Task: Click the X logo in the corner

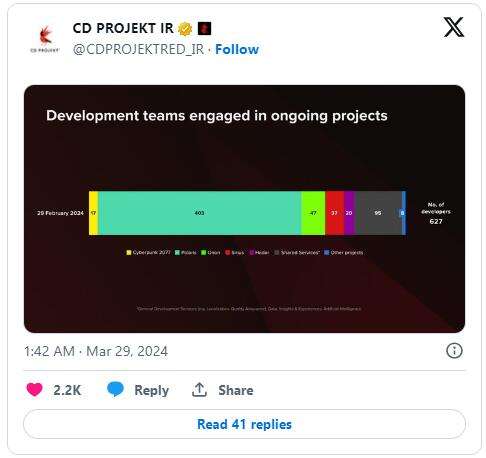Action: [x=453, y=27]
